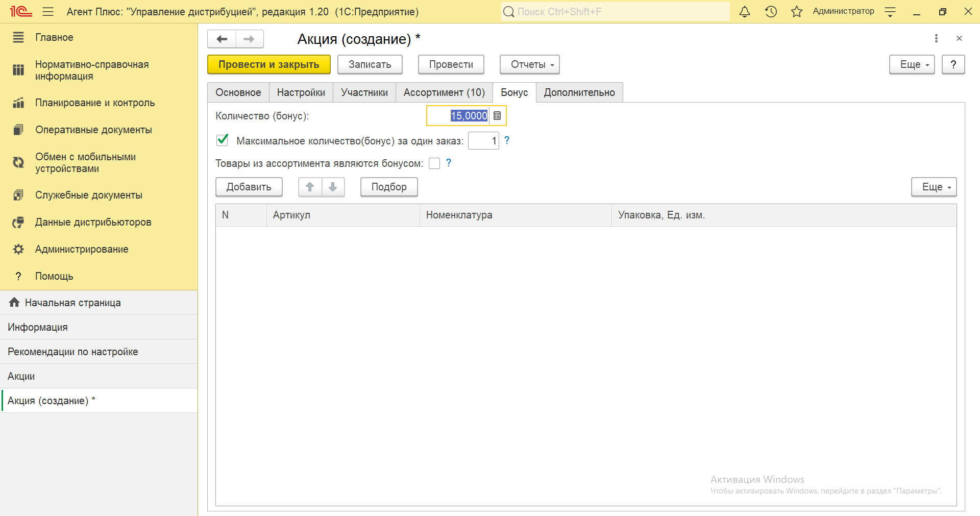980x516 pixels.
Task: Open Данные дистрибьюторов section
Action: [99, 222]
